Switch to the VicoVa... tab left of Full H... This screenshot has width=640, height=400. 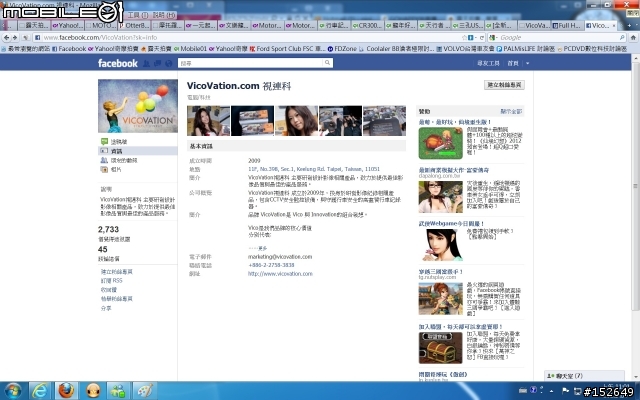(534, 25)
